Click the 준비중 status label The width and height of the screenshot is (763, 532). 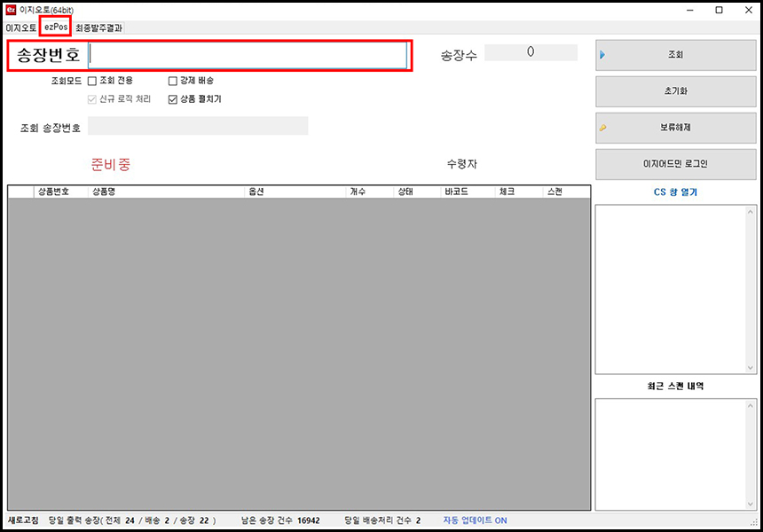tap(111, 164)
